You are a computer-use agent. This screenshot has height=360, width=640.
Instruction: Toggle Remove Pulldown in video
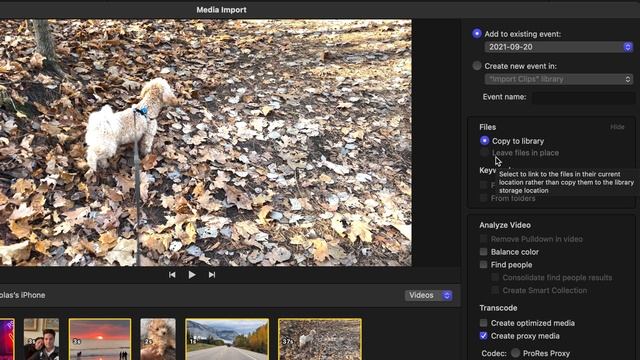484,239
